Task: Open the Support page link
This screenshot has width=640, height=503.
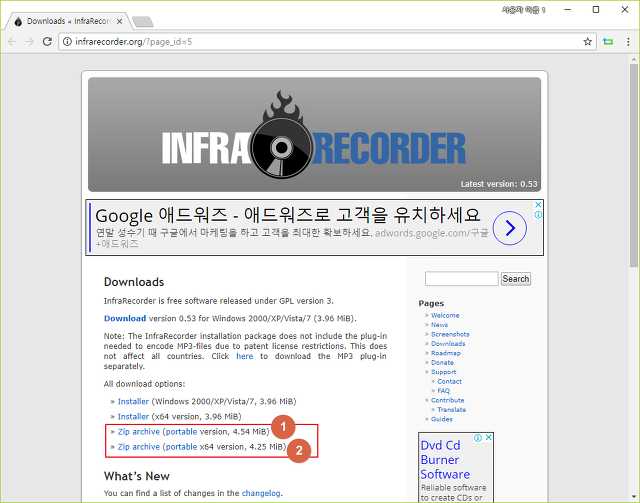Action: (443, 372)
